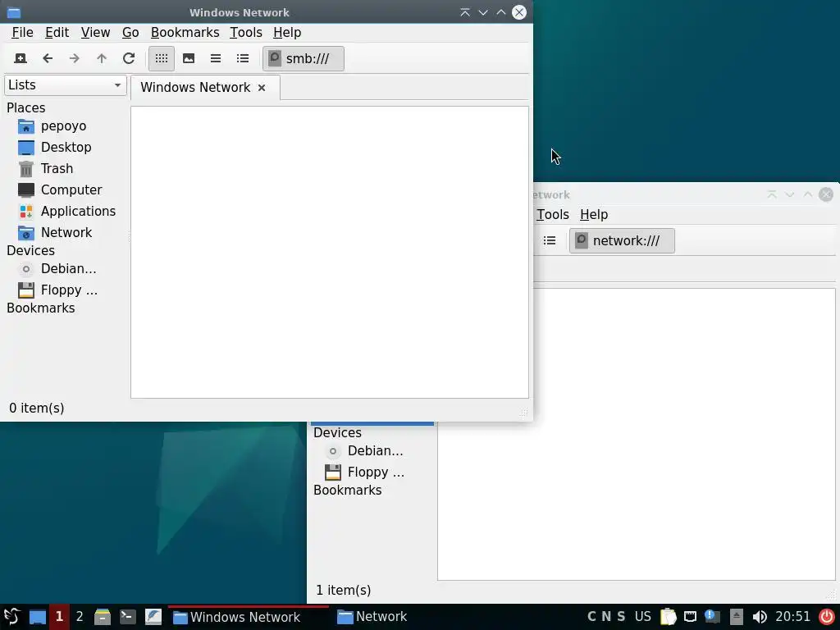Switch to workspace 2
The height and width of the screenshot is (630, 840).
[x=80, y=617]
